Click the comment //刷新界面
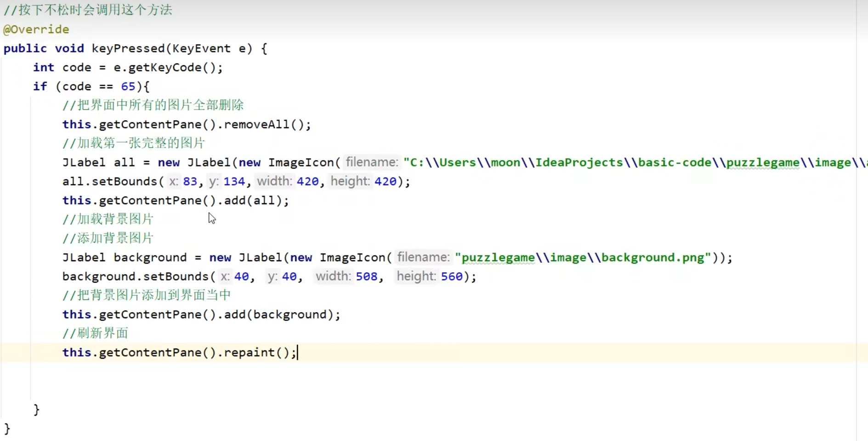This screenshot has width=868, height=441. 95,333
